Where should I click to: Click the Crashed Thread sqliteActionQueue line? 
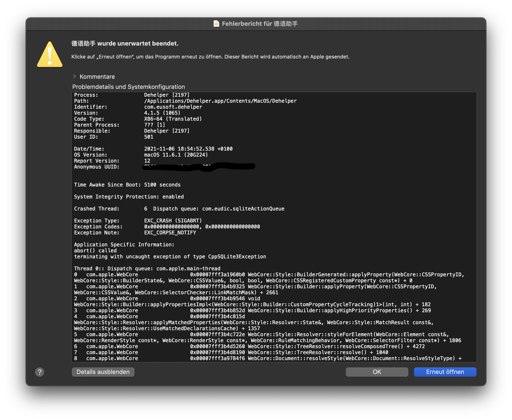[179, 209]
